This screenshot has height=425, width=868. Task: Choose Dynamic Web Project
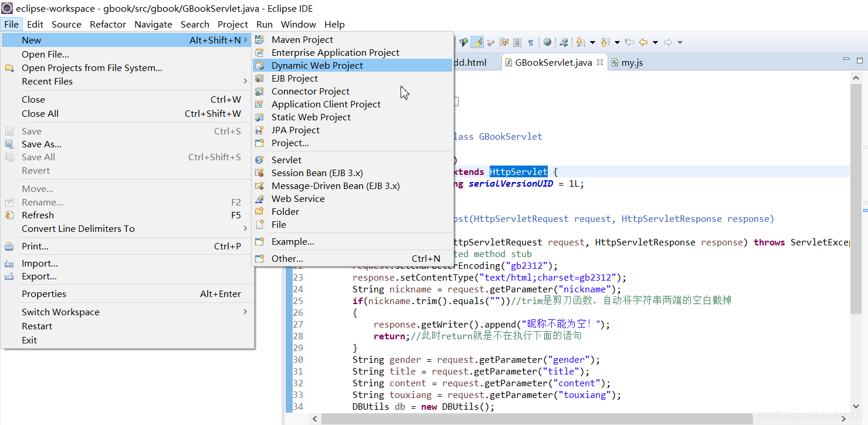click(352, 65)
